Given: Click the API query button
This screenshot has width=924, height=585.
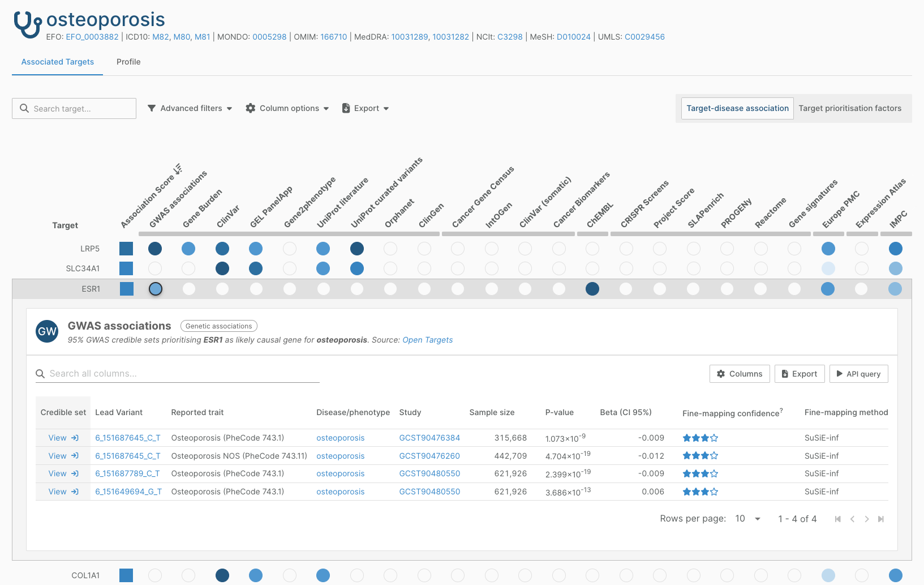Looking at the screenshot, I should (858, 374).
